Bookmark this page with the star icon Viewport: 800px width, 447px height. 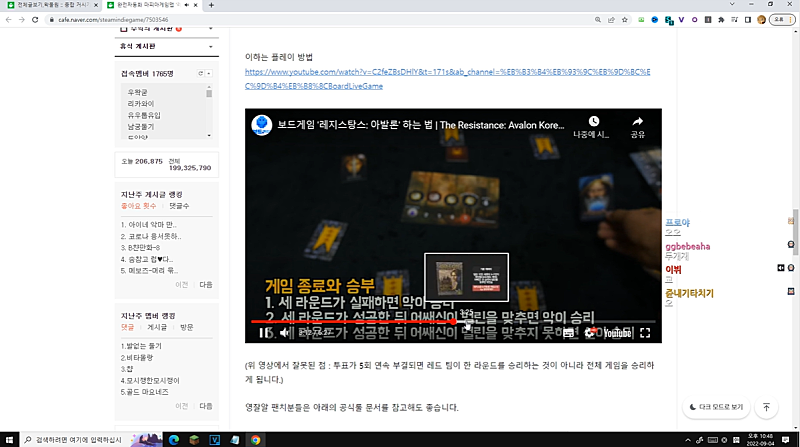pos(624,19)
